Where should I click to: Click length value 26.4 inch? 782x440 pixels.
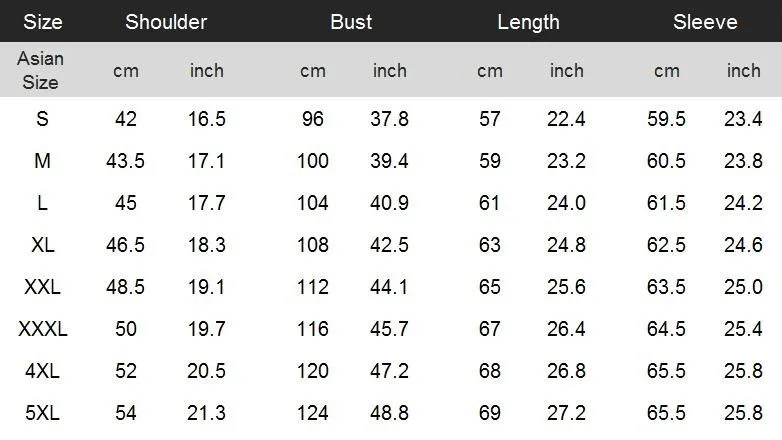point(566,329)
